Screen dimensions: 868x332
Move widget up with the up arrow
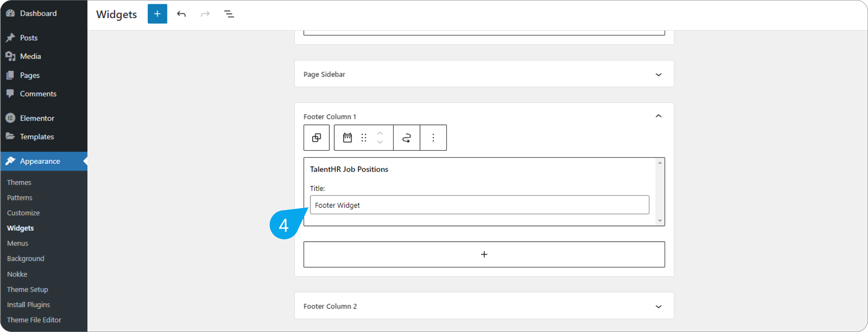click(380, 133)
